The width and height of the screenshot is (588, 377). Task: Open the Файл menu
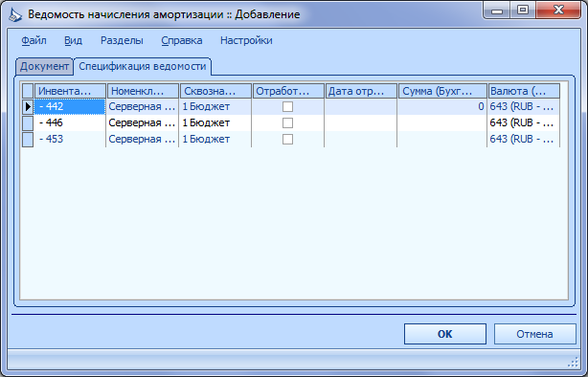[x=34, y=40]
